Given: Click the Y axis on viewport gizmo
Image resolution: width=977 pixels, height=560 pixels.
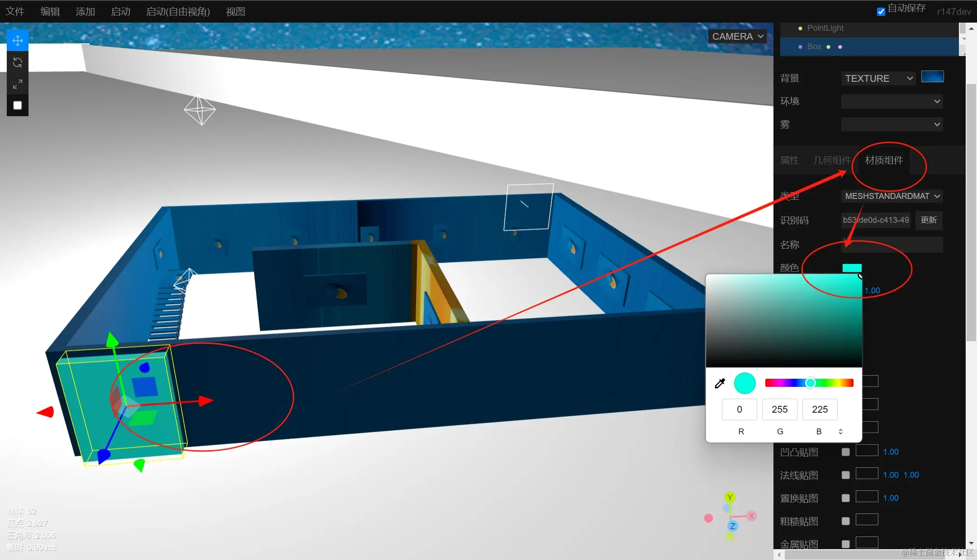Looking at the screenshot, I should [x=730, y=498].
